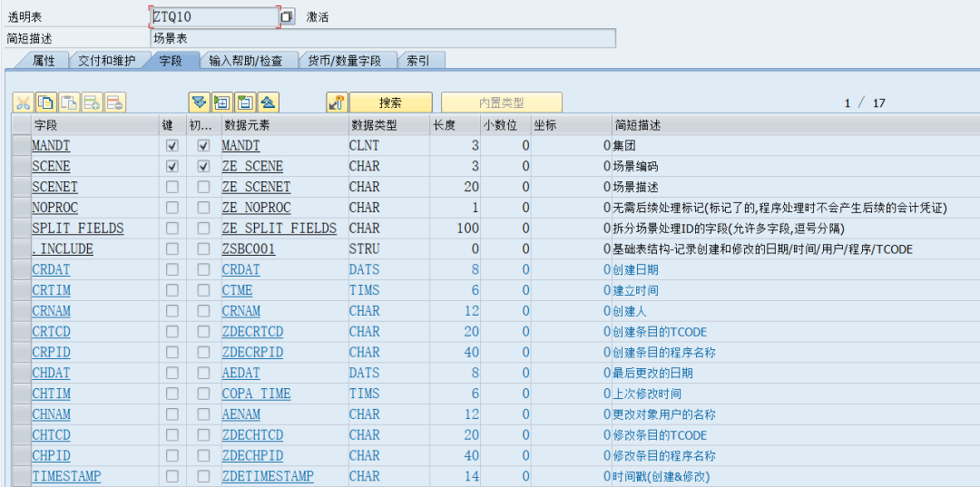
Task: Switch to the 属性 tab
Action: click(44, 61)
